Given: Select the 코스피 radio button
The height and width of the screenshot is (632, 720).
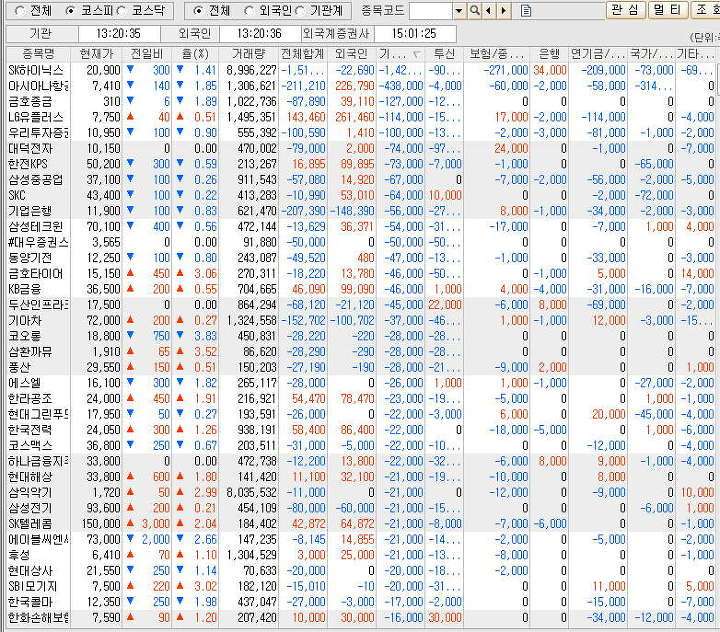Looking at the screenshot, I should click(x=70, y=11).
